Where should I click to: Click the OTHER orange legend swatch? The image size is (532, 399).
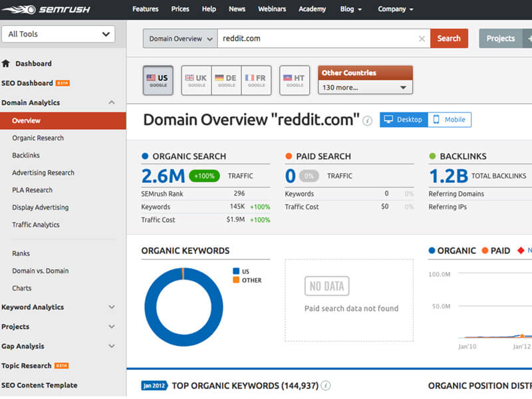[x=236, y=280]
